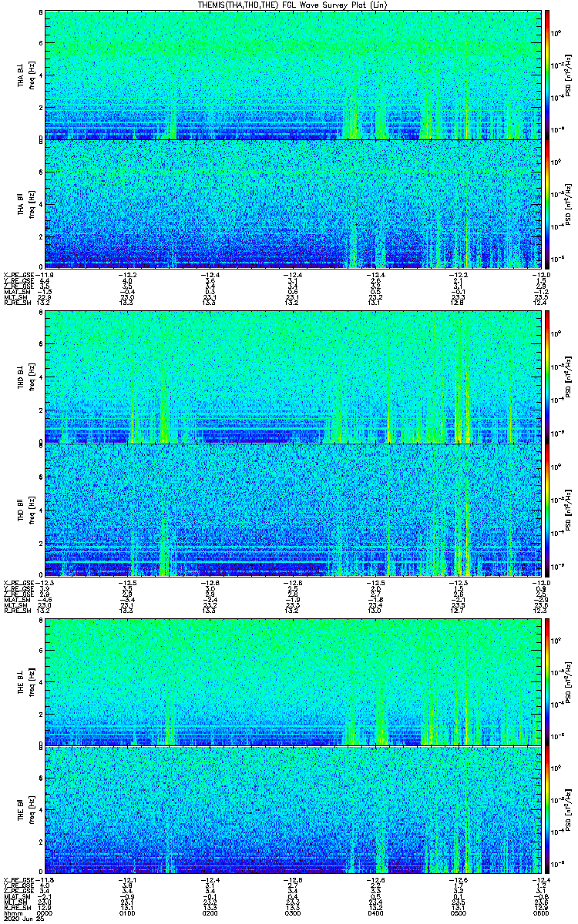578x924 pixels.
Task: Click the PSD [nT²/Hz] label beside THE B|| color bar
Action: (x=569, y=810)
